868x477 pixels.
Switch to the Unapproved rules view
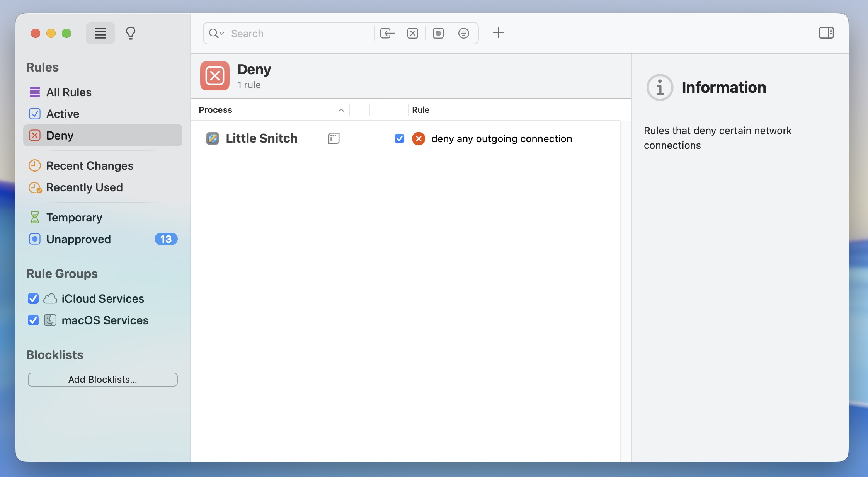click(78, 239)
